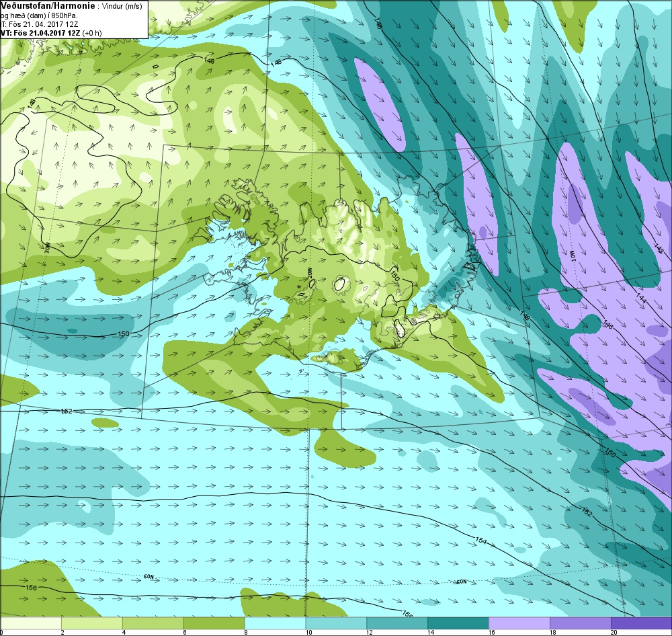
Task: Pick the 2–4 m/s light green legend swatch
Action: point(92,623)
